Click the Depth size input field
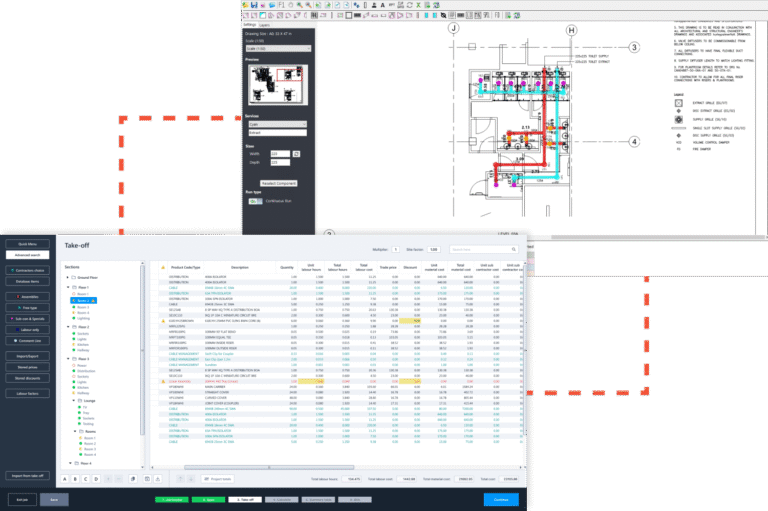768x511 pixels. pos(280,162)
